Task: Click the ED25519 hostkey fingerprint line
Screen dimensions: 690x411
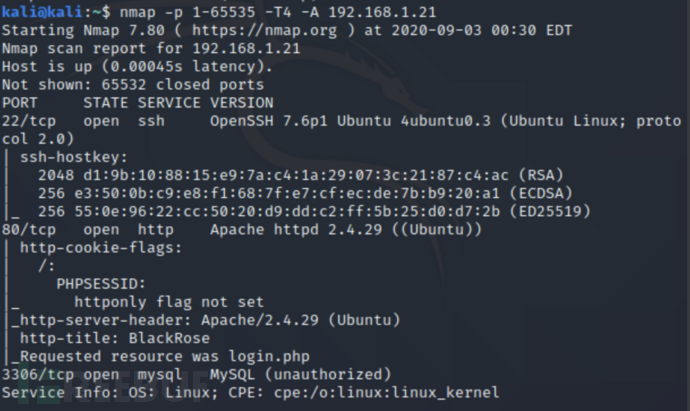Action: (x=314, y=211)
